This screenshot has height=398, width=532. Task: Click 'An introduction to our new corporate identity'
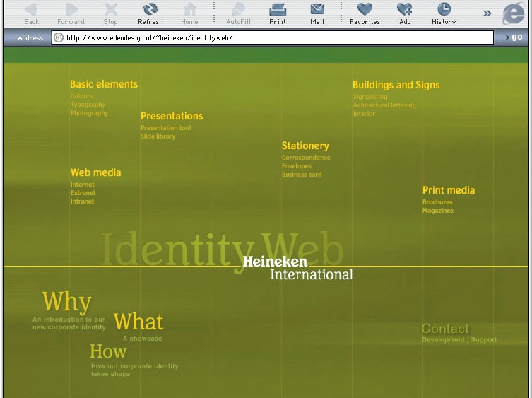(x=69, y=323)
